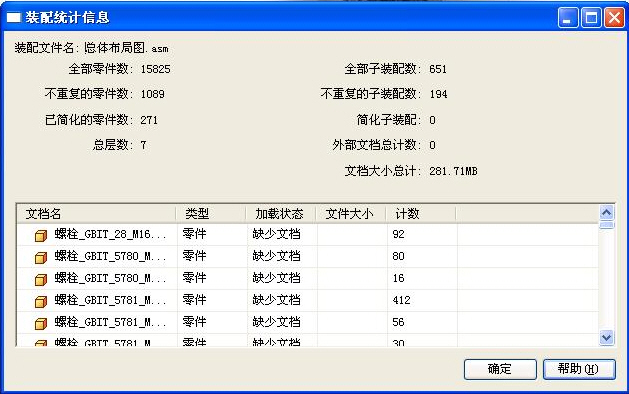Click the 确定 button

tap(500, 369)
